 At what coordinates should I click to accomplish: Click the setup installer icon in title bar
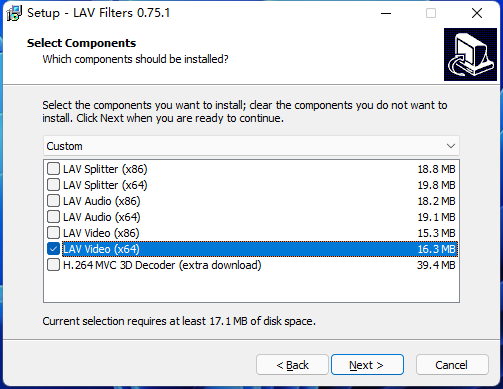pos(14,13)
